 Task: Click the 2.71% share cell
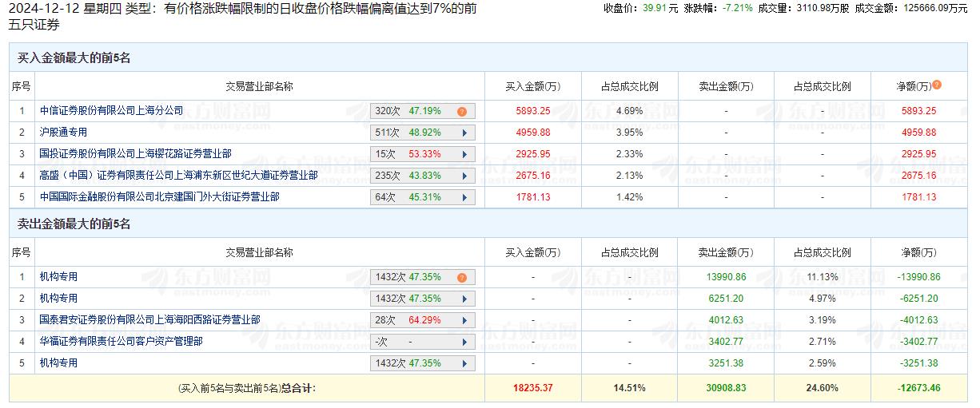[822, 342]
